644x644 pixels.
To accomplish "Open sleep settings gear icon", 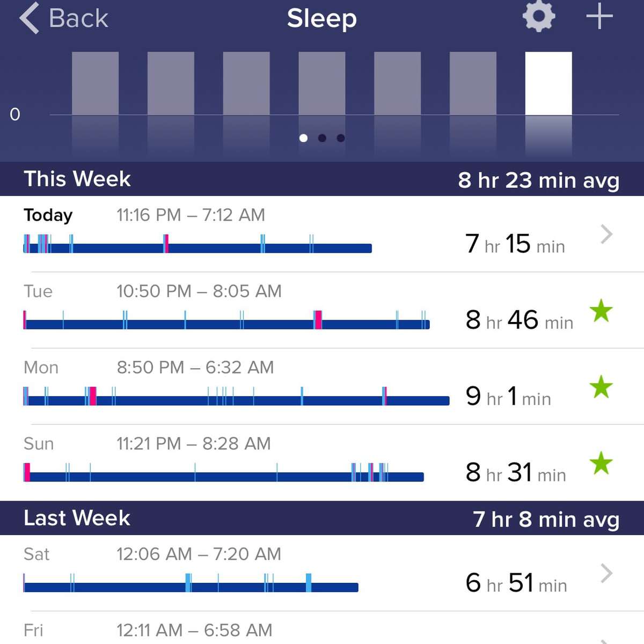I will coord(539,17).
